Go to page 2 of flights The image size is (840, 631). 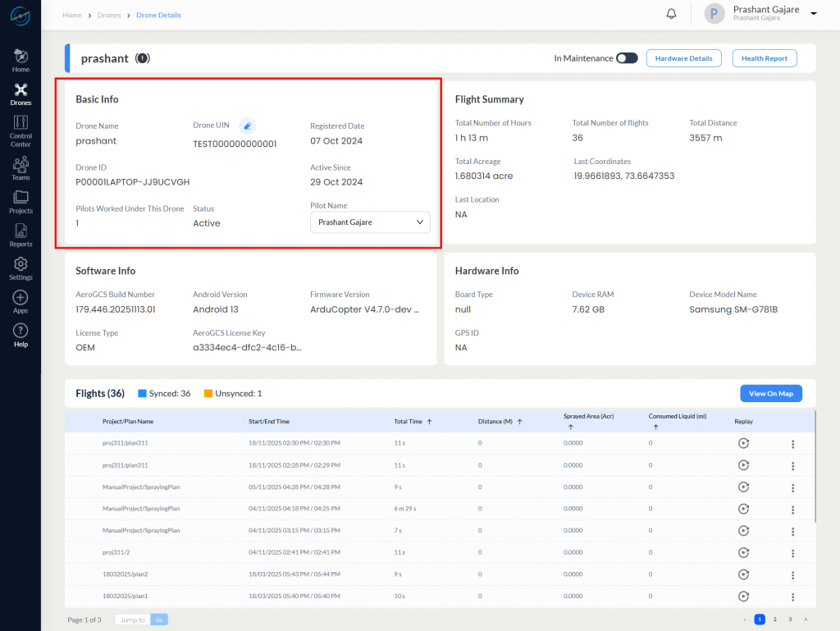point(774,619)
